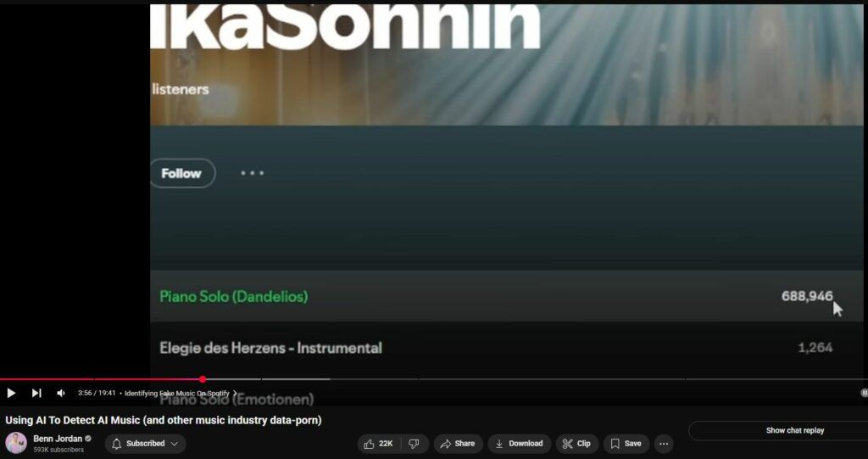Open Benn Jordan channel avatar

(16, 443)
